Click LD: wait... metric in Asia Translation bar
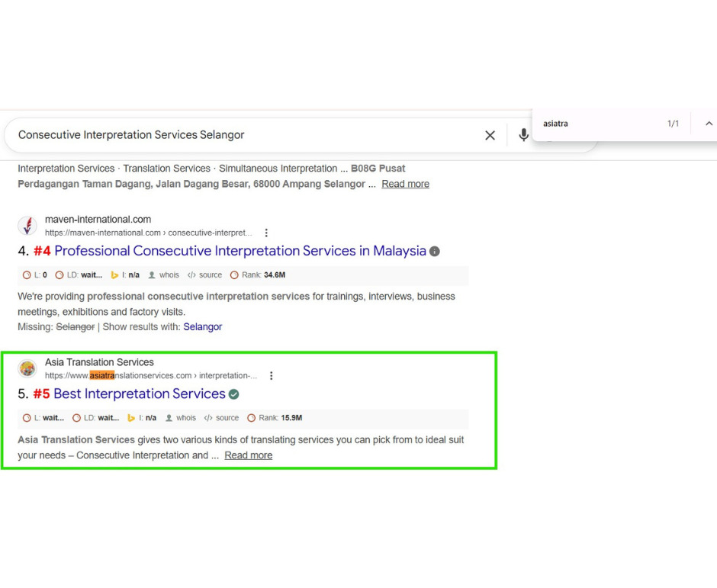The width and height of the screenshot is (717, 588). (95, 418)
